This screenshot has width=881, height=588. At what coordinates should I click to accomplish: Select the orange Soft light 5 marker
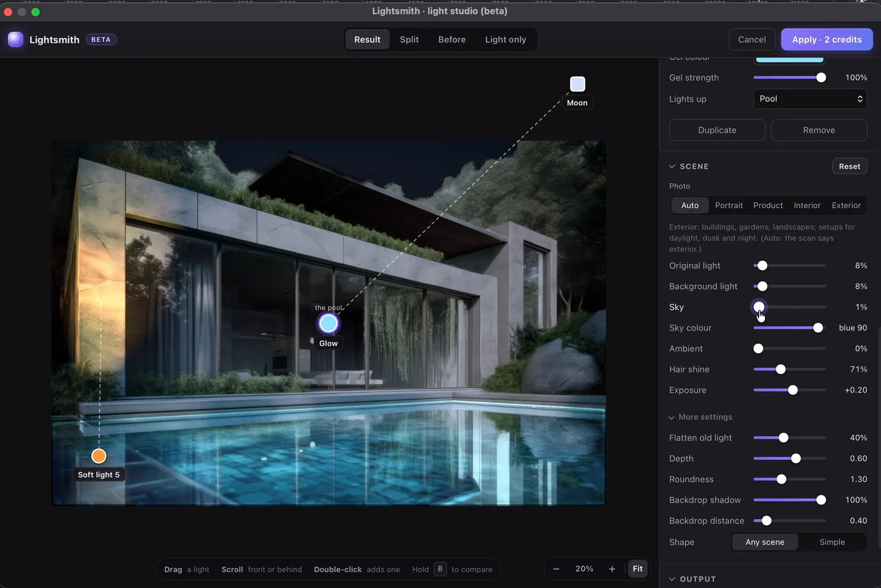tap(99, 456)
